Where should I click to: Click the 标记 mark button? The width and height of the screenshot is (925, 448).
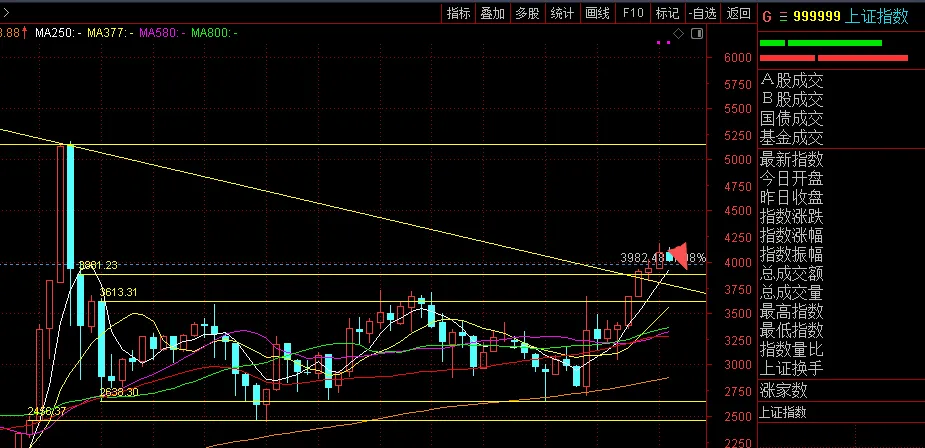point(668,13)
